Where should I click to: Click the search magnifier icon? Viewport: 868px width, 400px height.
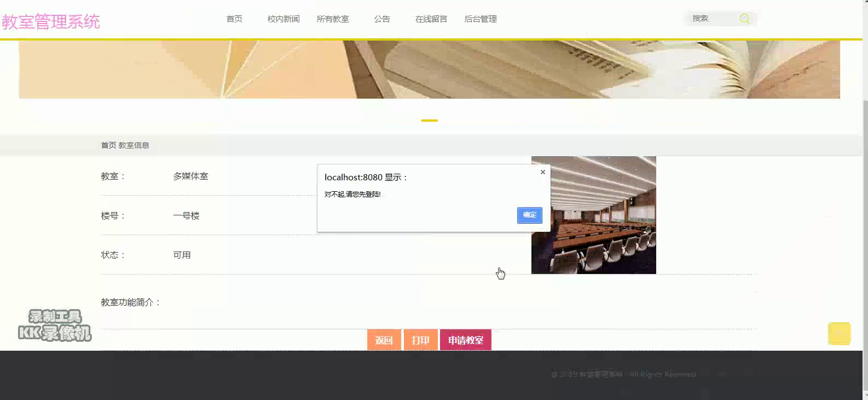(x=745, y=19)
